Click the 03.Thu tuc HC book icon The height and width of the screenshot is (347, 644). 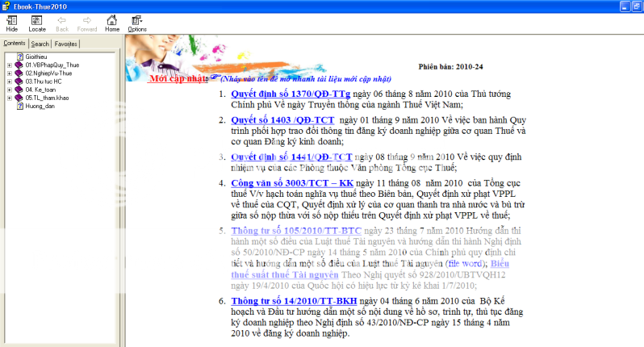(19, 82)
